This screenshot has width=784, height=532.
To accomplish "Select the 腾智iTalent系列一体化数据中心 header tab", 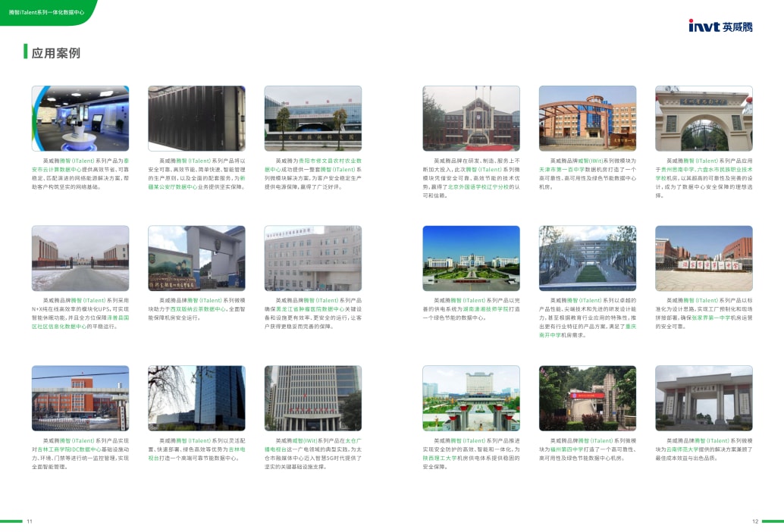I will [45, 13].
